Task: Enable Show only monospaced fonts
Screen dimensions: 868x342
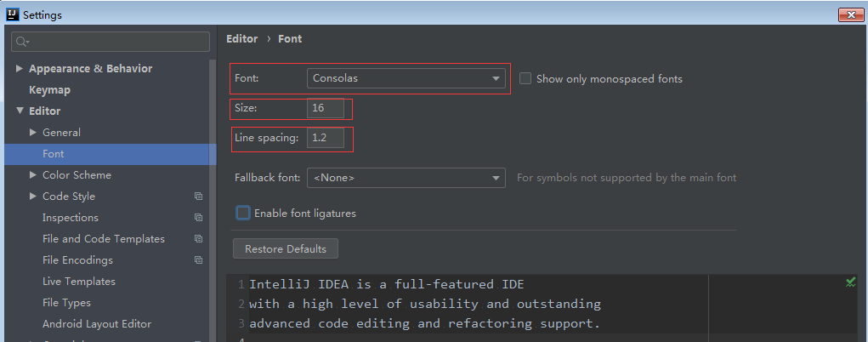Action: 525,79
